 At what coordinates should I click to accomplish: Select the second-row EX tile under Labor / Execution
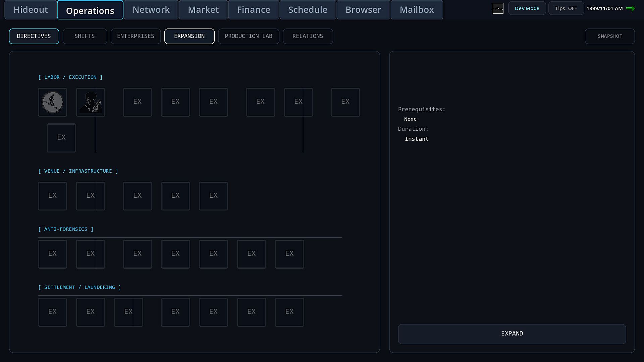click(61, 138)
